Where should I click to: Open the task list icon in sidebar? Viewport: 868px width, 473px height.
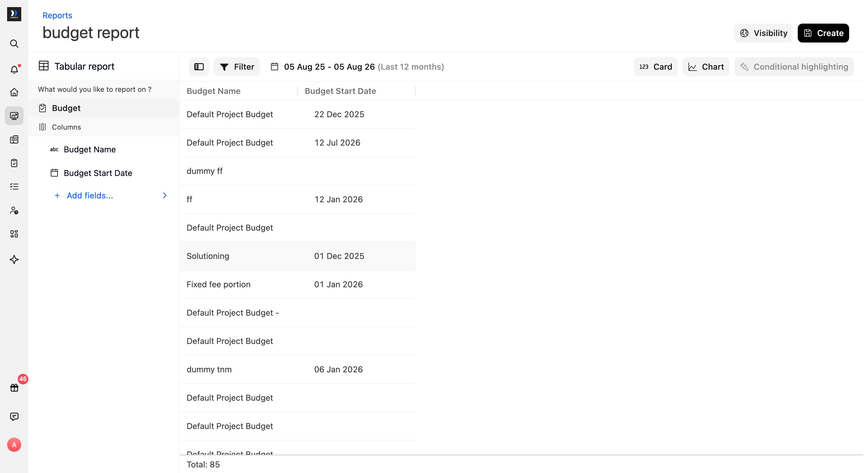pyautogui.click(x=14, y=187)
